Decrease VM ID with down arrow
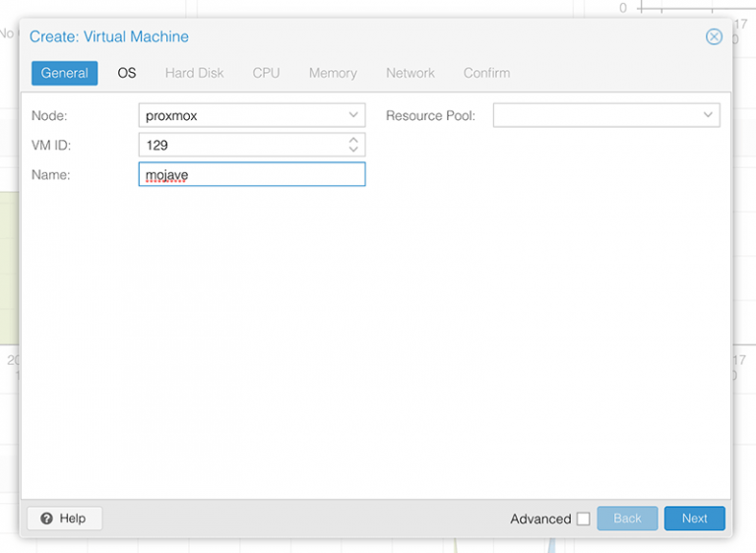The image size is (756, 553). pyautogui.click(x=354, y=150)
